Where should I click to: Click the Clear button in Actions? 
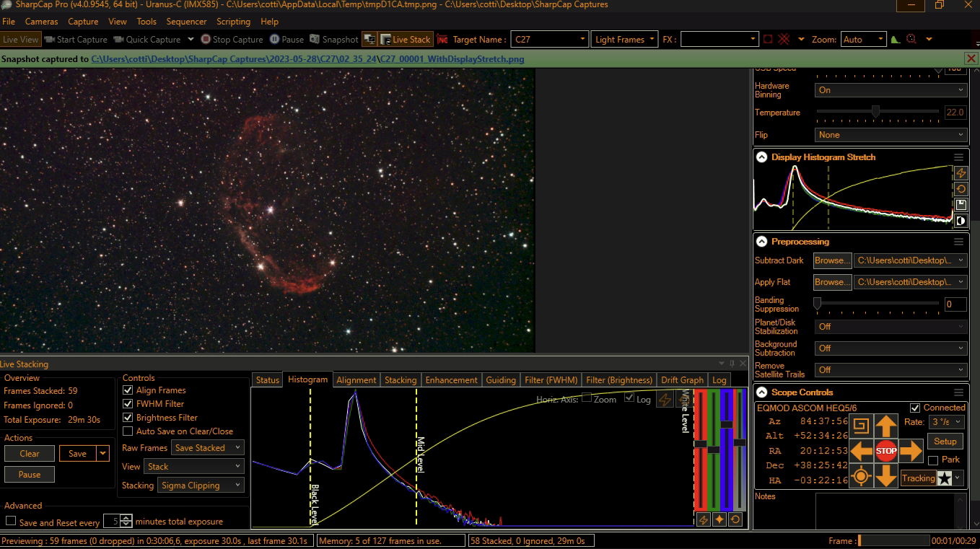(30, 454)
